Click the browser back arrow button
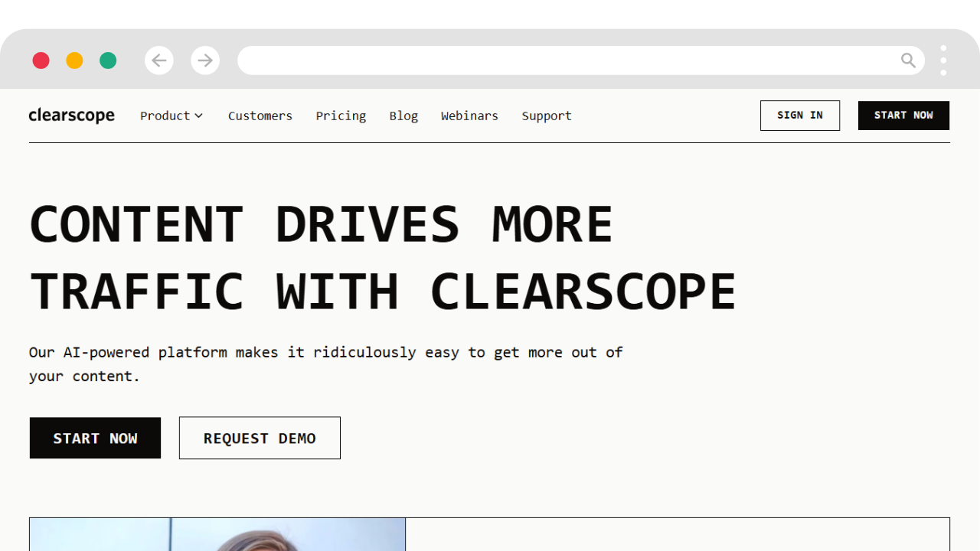The height and width of the screenshot is (551, 980). coord(159,60)
